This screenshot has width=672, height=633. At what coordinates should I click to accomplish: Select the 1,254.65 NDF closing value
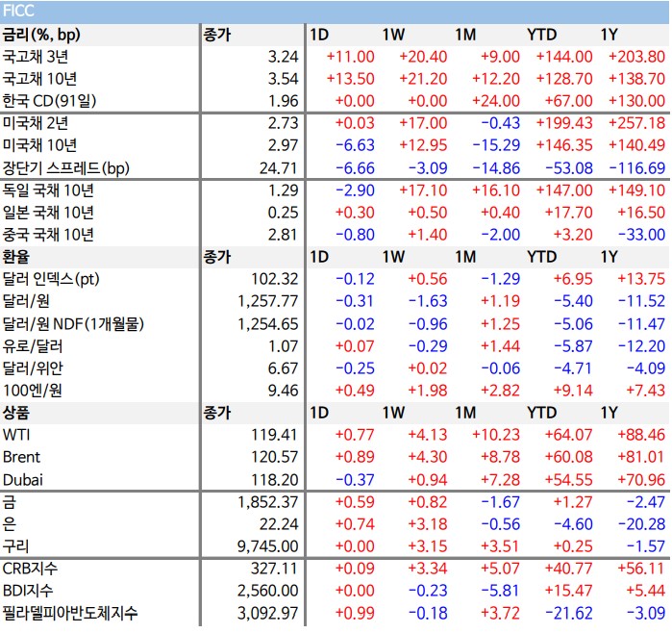pos(268,324)
